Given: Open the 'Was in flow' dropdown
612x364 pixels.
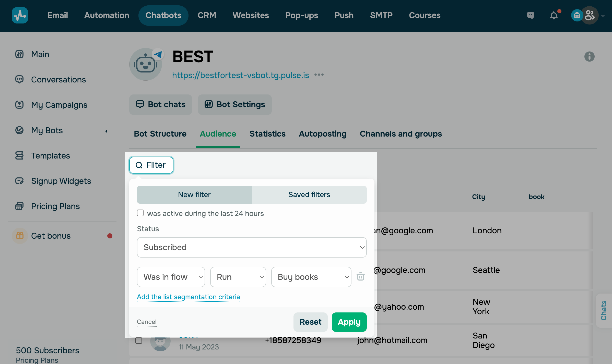Looking at the screenshot, I should coord(171,277).
